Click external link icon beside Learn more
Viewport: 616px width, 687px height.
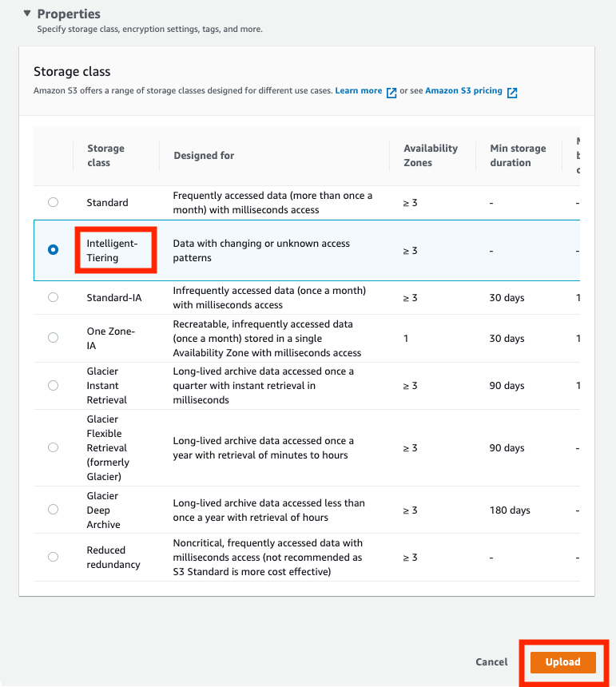(x=391, y=92)
